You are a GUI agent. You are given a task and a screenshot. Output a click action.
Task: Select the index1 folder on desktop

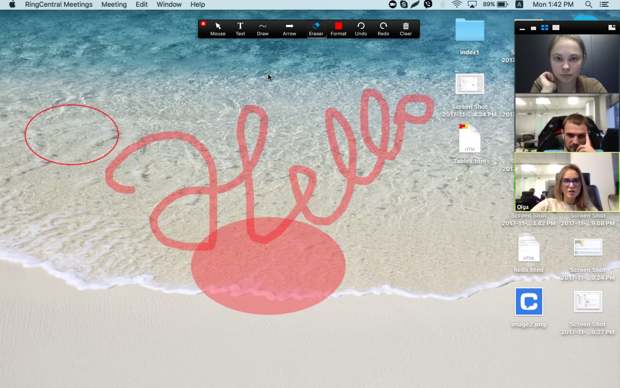pos(469,36)
